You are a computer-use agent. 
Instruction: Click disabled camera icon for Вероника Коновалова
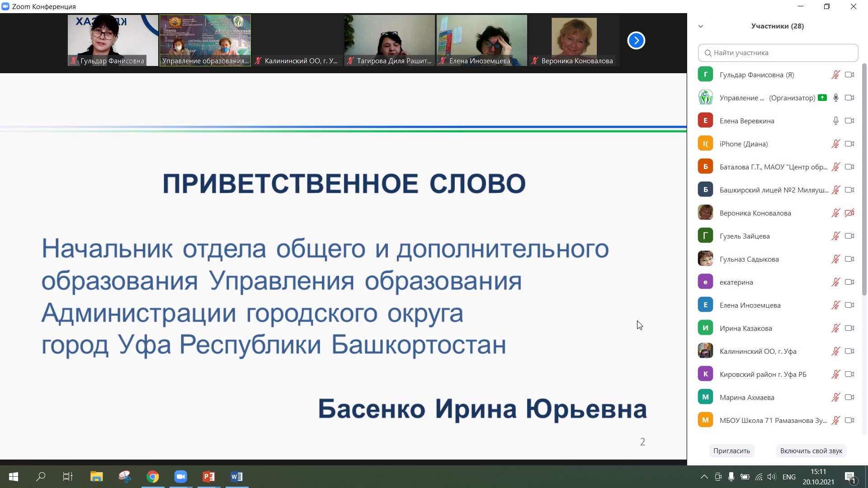pyautogui.click(x=849, y=213)
